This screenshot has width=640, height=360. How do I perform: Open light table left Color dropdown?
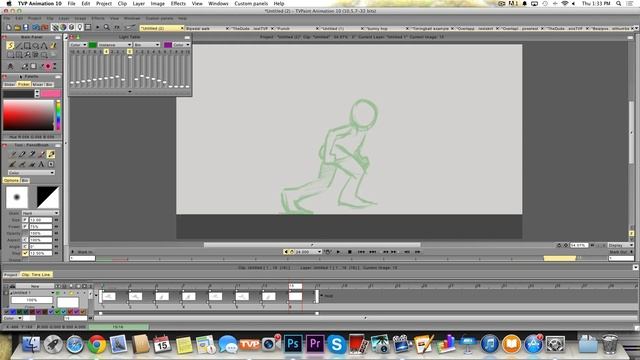point(78,44)
